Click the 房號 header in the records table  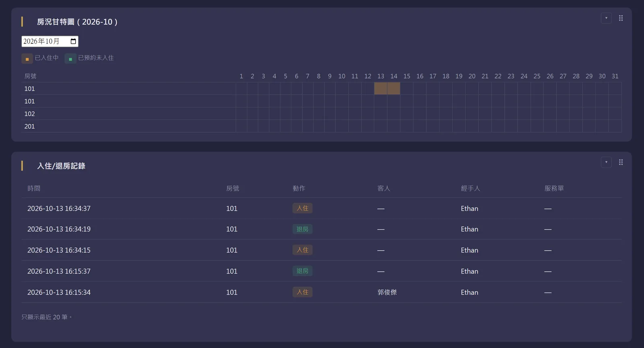pos(233,188)
